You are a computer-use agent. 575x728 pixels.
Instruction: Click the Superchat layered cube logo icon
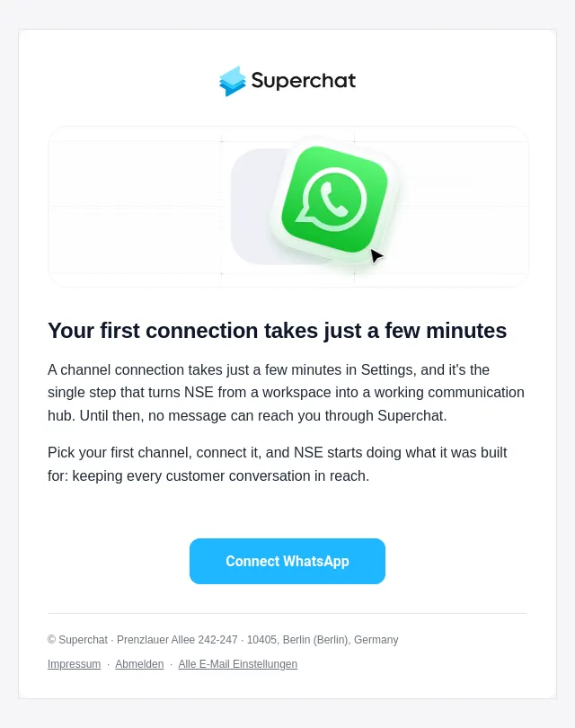[233, 81]
